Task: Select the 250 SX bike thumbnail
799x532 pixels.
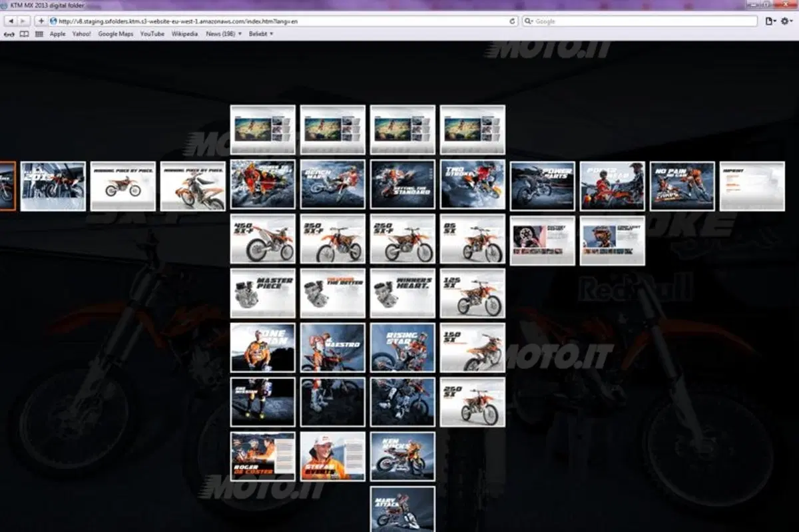Action: (x=473, y=402)
